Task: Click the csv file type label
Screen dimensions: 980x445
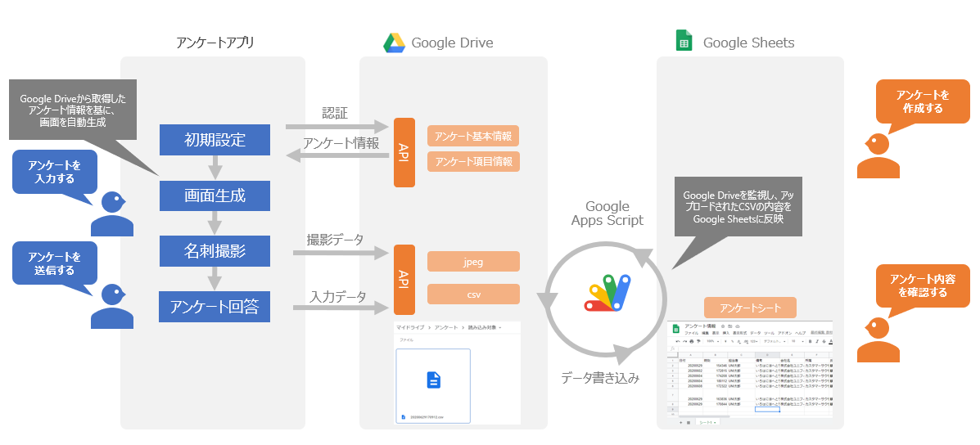Action: click(473, 294)
